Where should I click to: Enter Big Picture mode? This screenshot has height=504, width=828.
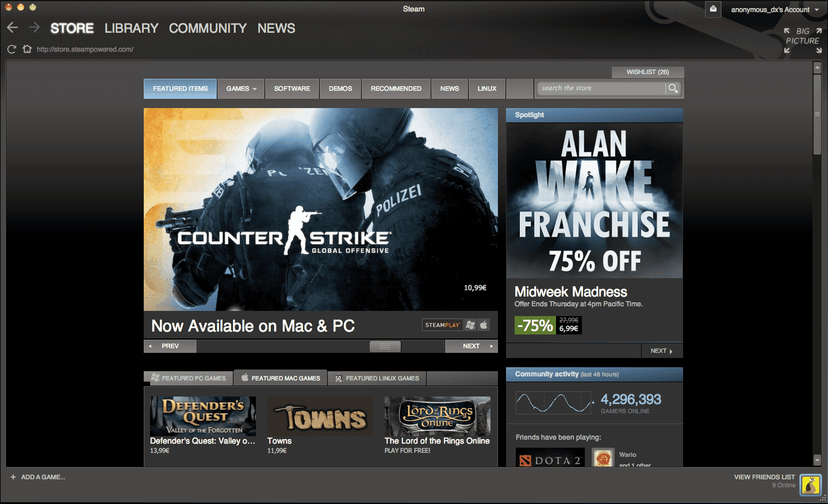[x=803, y=40]
